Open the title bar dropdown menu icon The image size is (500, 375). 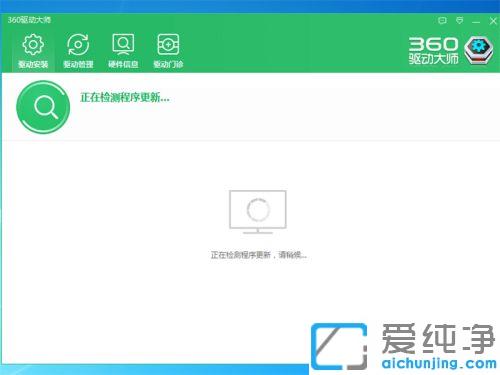point(459,21)
